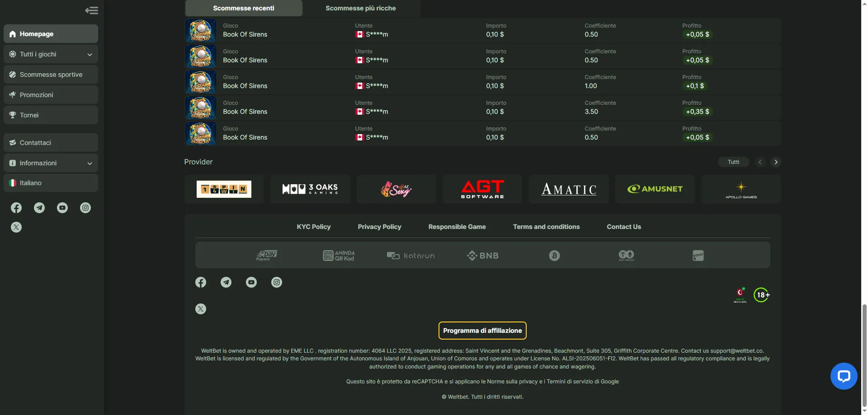
Task: Switch to the Scommesse recenti tab
Action: click(x=244, y=8)
